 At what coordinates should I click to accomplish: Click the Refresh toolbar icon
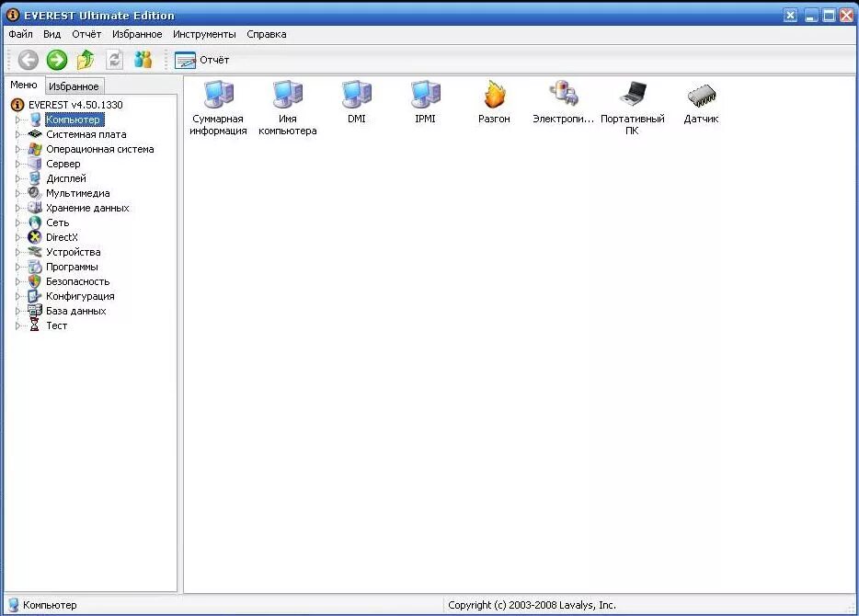point(114,60)
